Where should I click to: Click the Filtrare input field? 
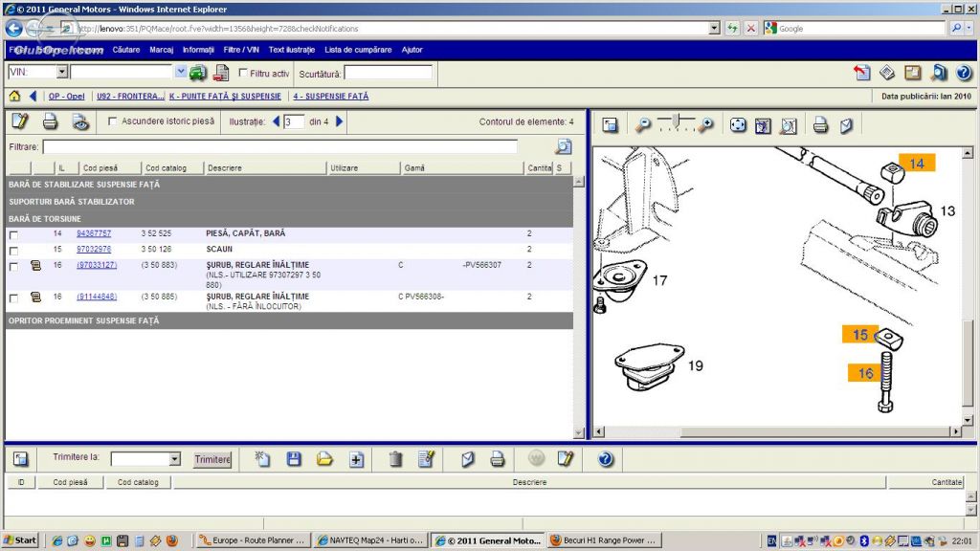(280, 146)
